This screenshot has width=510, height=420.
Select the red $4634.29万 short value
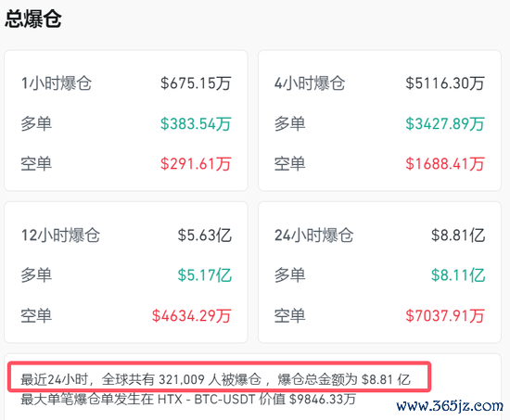[192, 316]
